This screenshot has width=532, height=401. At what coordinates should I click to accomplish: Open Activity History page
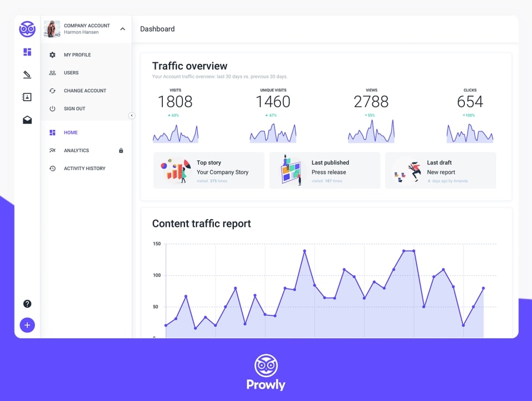[x=84, y=168]
